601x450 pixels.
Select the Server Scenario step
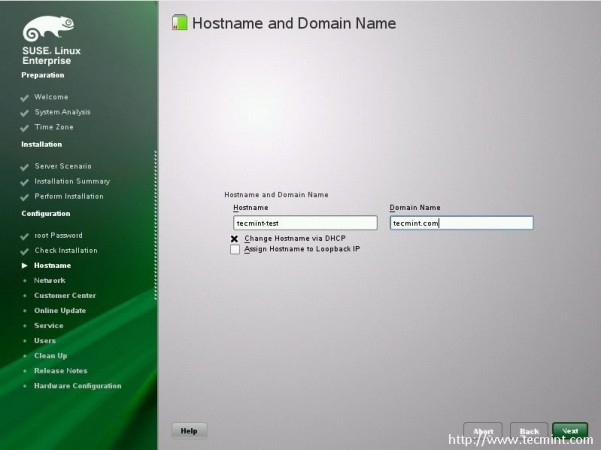(x=63, y=166)
